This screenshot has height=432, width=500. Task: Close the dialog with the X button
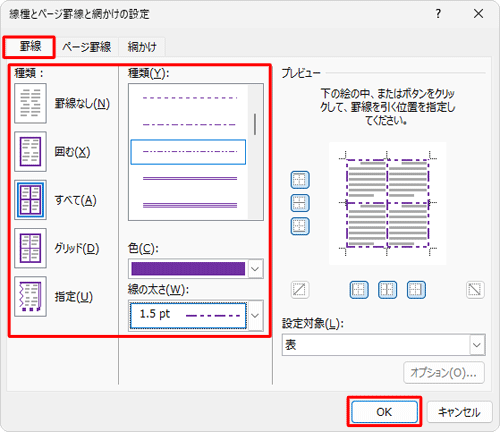(478, 14)
